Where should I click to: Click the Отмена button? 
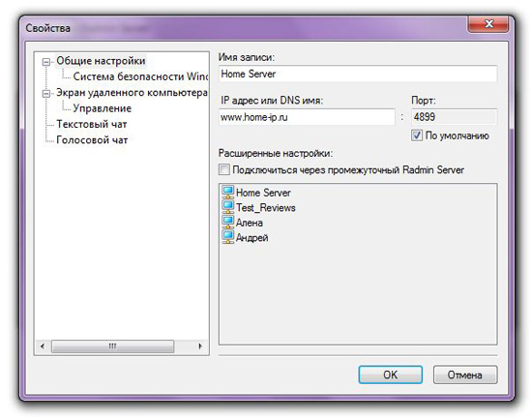coord(465,375)
